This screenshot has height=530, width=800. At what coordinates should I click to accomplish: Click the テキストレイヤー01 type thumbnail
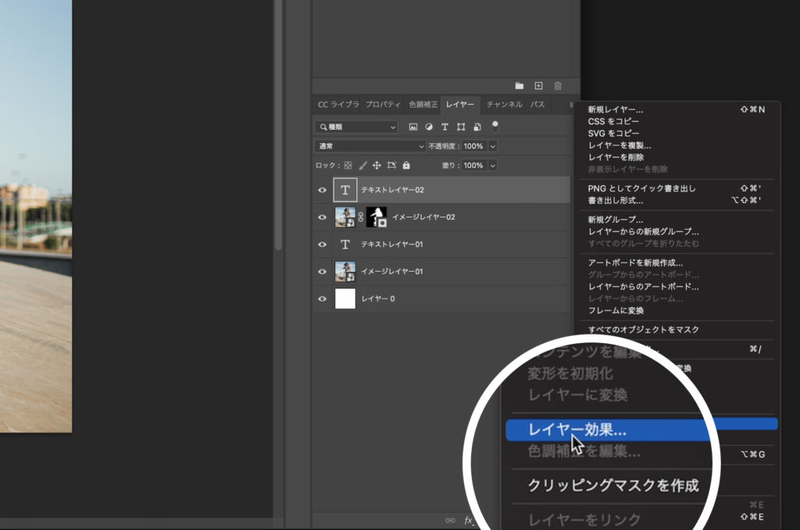(345, 244)
